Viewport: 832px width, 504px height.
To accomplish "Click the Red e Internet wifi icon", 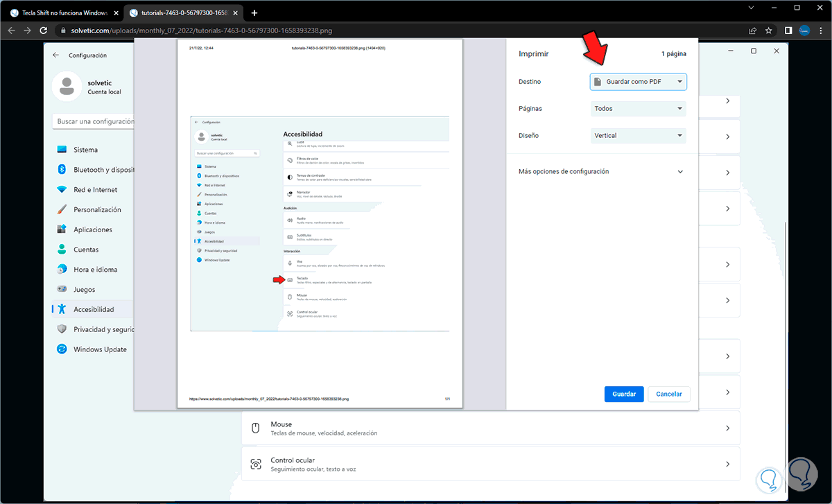I will tap(62, 190).
